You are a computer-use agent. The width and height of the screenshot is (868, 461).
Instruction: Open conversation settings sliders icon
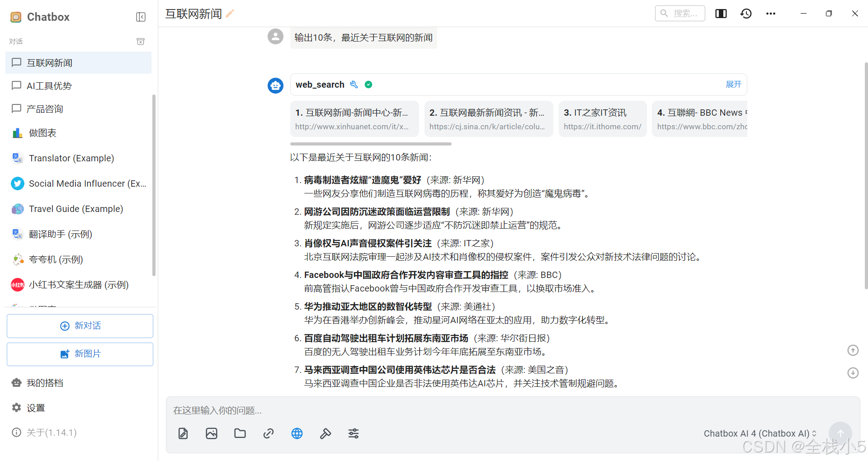click(x=354, y=433)
